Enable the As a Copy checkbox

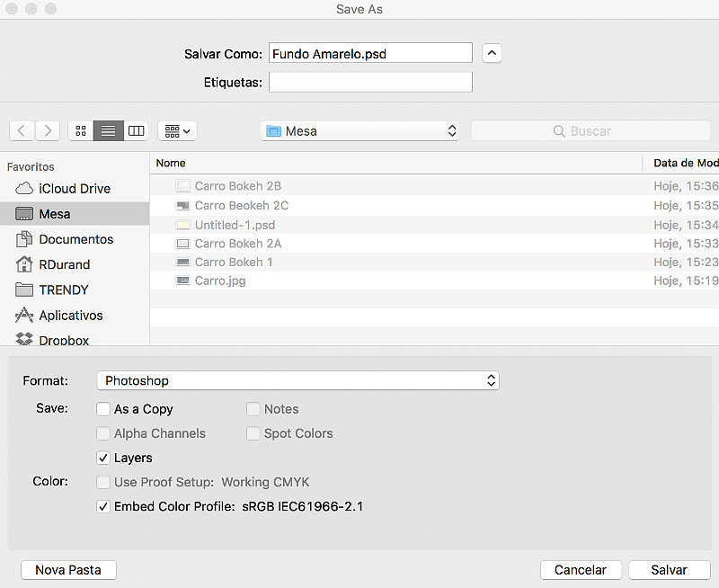[103, 409]
